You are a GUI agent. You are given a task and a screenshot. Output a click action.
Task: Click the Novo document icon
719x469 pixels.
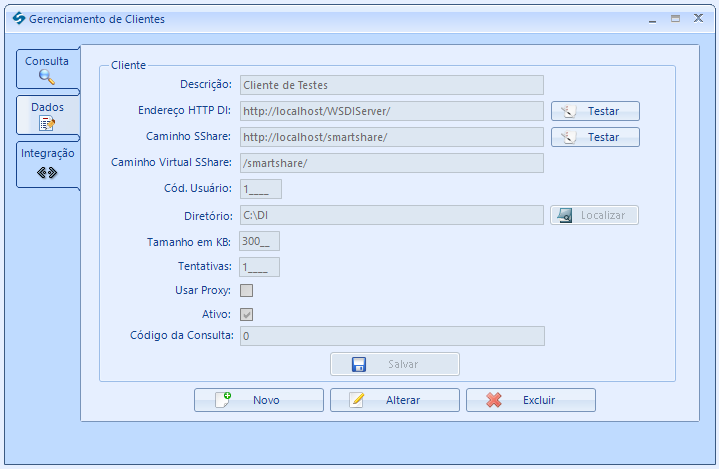(x=223, y=400)
